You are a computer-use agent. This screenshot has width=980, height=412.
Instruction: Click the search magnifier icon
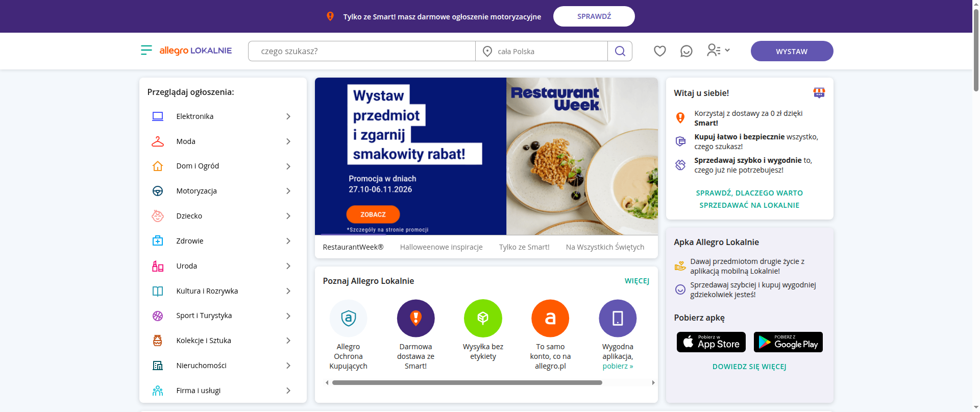[x=620, y=51]
